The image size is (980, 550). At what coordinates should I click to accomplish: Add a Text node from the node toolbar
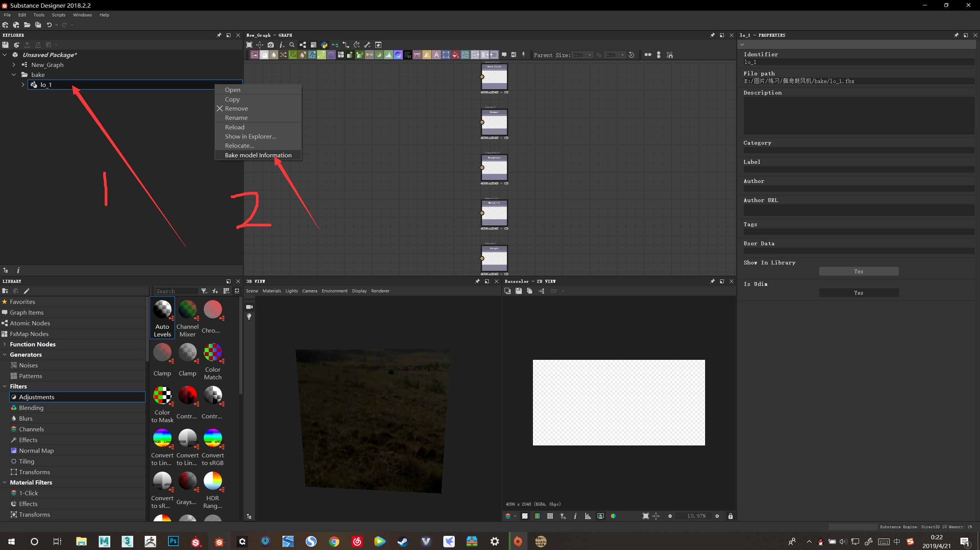click(x=436, y=55)
